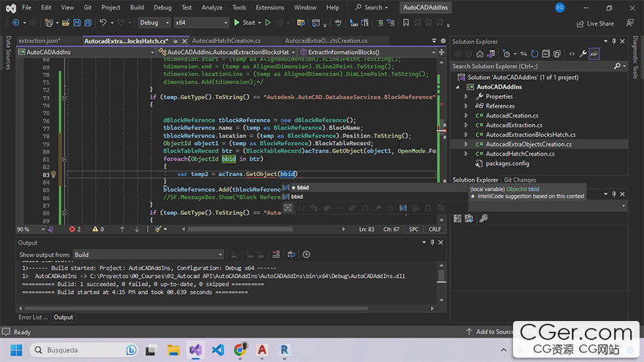
Task: Click the code cleanup broom icon
Action: point(158,230)
